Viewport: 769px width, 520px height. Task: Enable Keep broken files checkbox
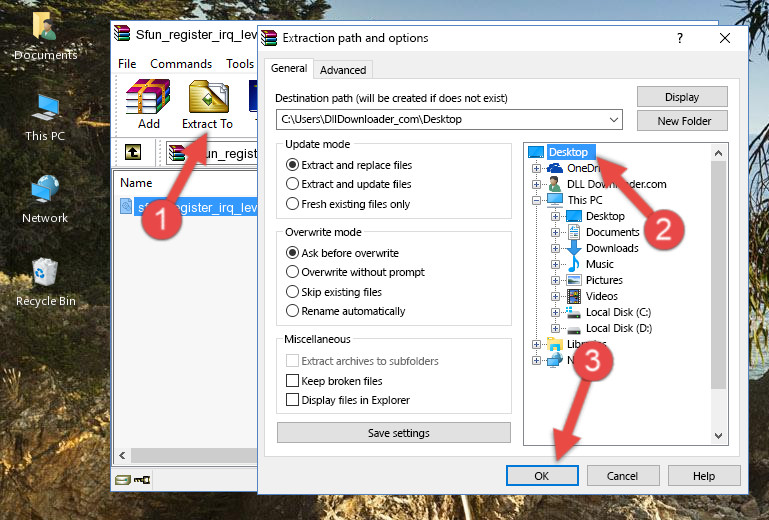[293, 381]
